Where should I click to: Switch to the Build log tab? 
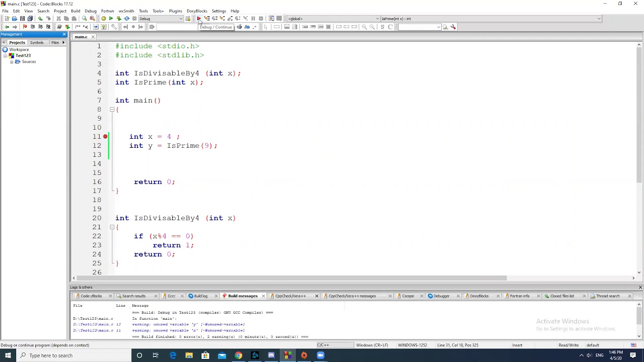201,296
